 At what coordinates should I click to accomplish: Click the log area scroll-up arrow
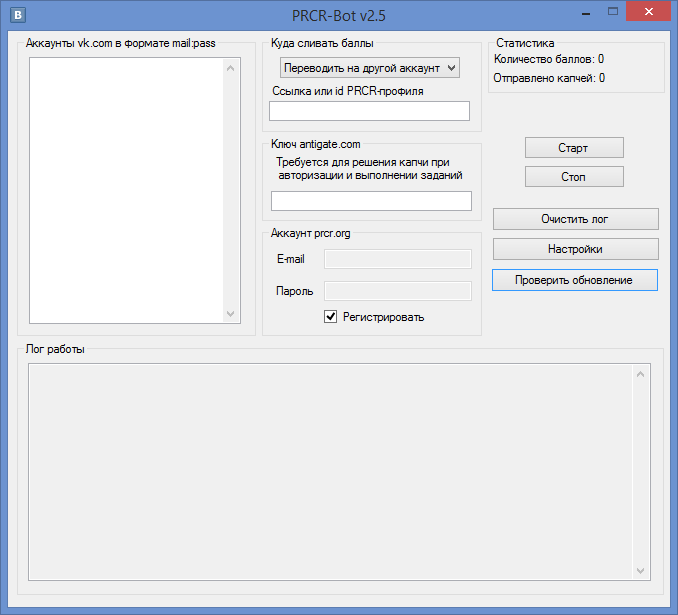pyautogui.click(x=640, y=374)
